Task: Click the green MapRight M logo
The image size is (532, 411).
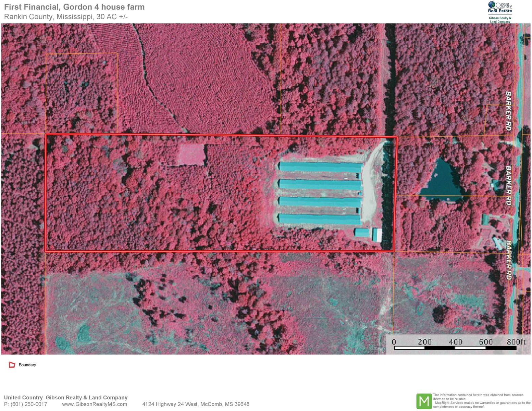Action: [424, 401]
